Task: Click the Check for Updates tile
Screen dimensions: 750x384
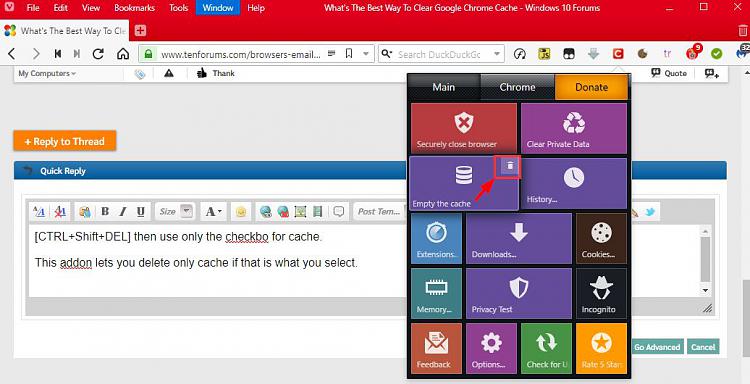Action: (546, 348)
